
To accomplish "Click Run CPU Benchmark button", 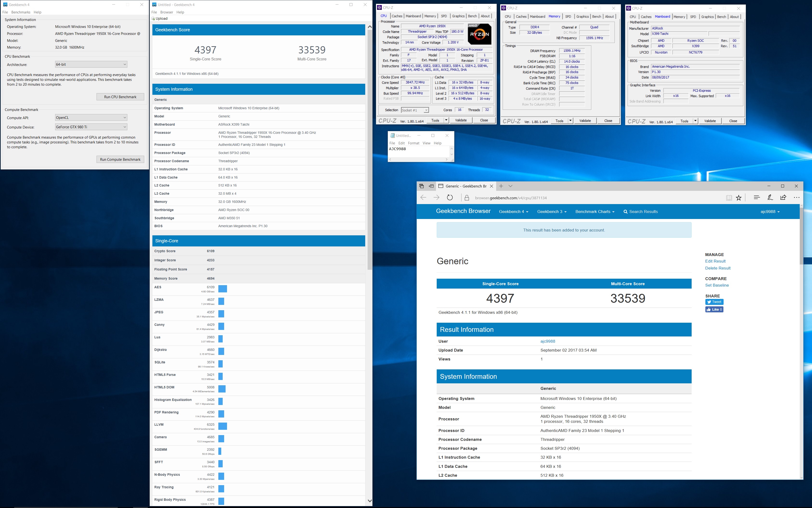I will point(120,97).
